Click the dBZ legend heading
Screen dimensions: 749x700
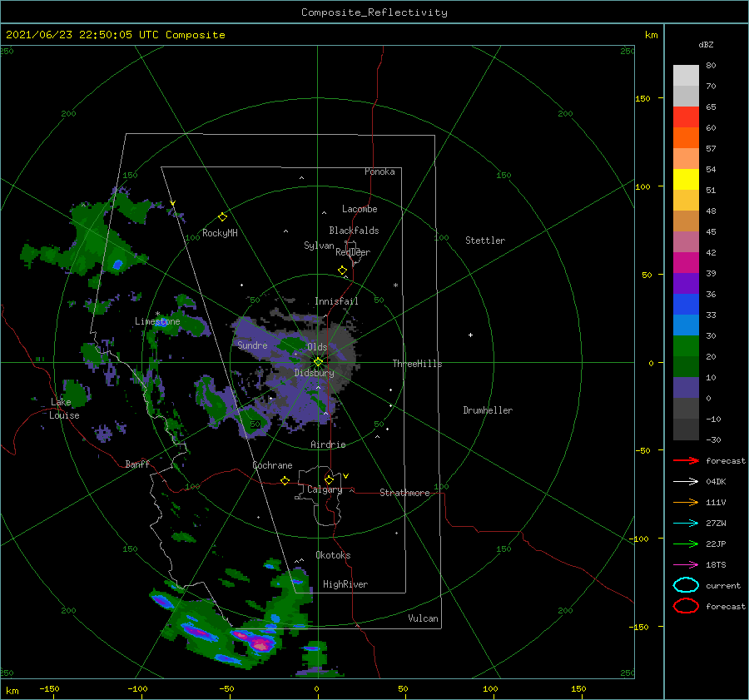[706, 44]
